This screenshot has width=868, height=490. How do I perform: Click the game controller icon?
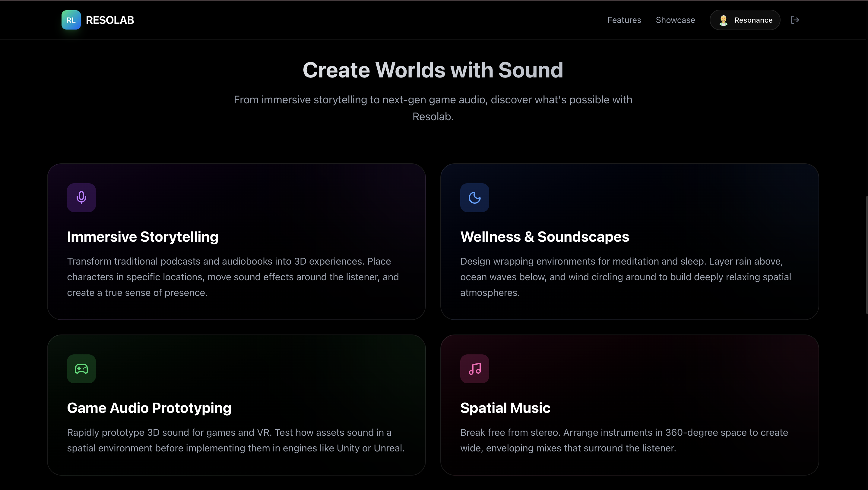click(81, 369)
